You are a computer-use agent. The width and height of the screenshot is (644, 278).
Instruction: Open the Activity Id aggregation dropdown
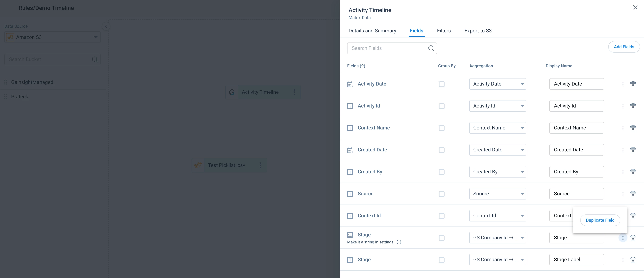point(498,106)
